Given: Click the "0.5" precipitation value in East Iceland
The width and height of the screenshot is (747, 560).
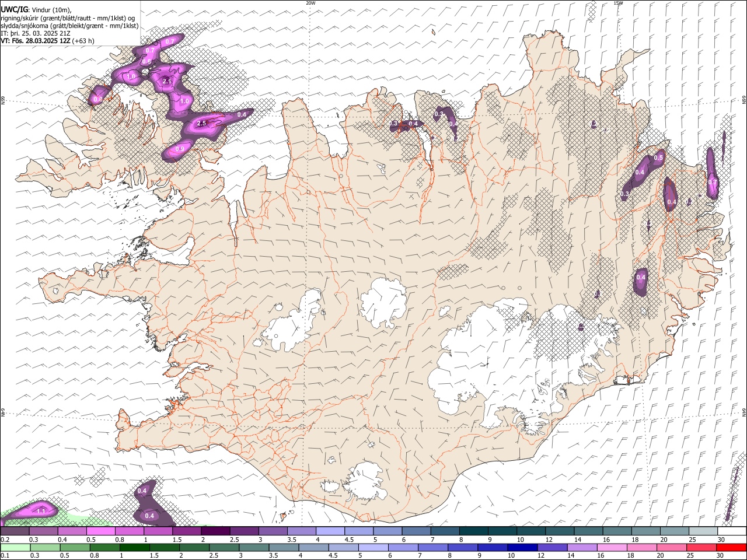Looking at the screenshot, I should (659, 158).
